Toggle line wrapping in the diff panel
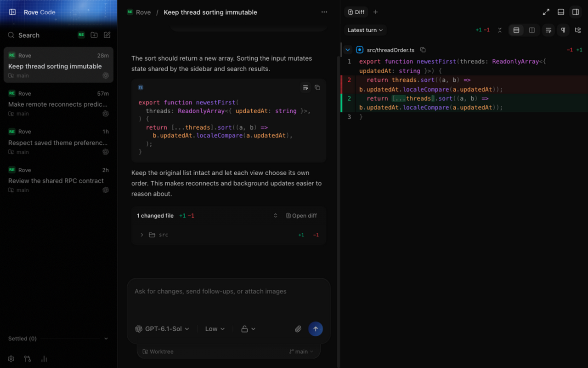The image size is (588, 368). (548, 30)
